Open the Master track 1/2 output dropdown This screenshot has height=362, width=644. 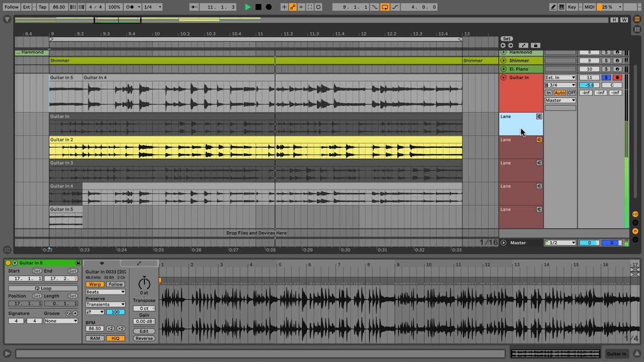[560, 243]
